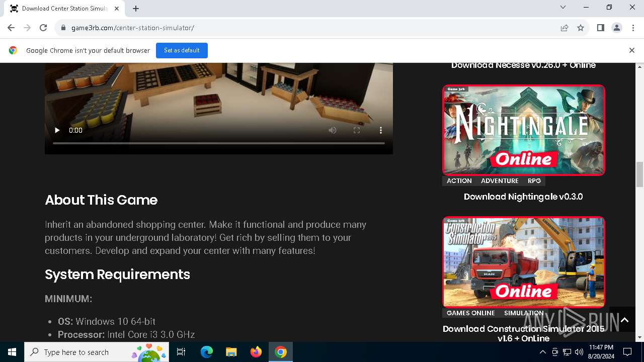This screenshot has height=362, width=644.
Task: Share this page icon
Action: click(x=565, y=28)
